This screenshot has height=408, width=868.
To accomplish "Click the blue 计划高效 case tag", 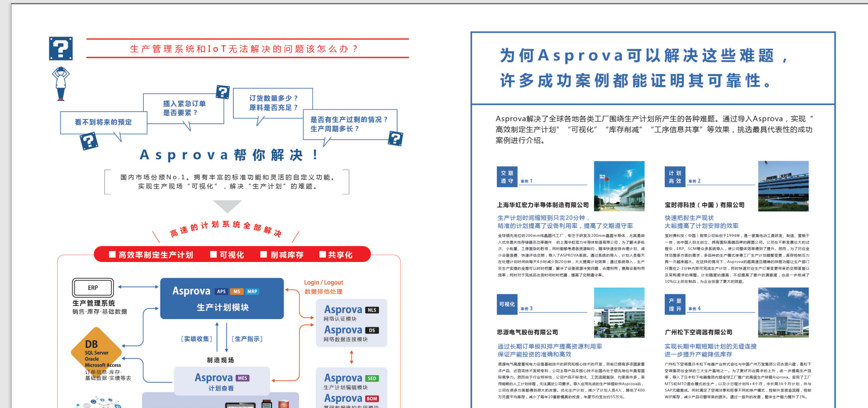I will tap(675, 177).
